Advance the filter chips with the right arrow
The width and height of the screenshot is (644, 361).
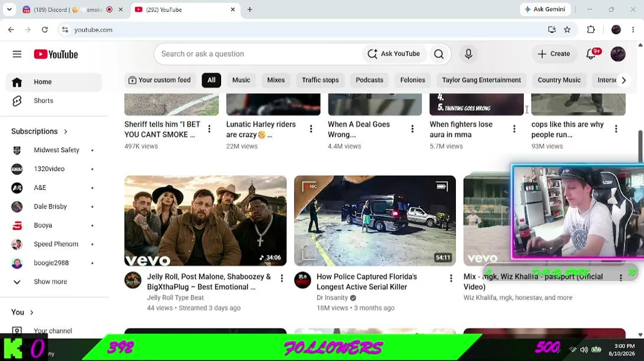point(623,80)
